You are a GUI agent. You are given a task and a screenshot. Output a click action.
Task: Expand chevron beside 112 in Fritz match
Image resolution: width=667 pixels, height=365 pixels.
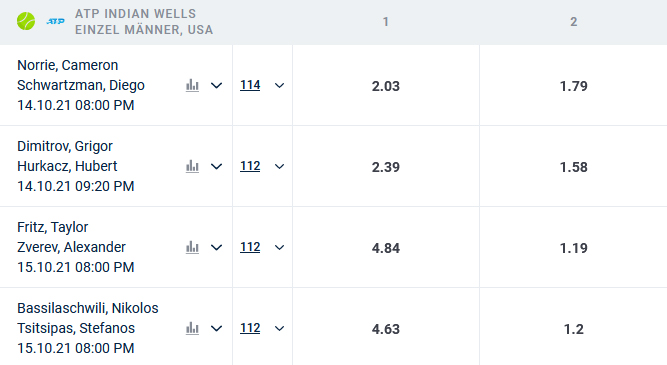click(279, 248)
